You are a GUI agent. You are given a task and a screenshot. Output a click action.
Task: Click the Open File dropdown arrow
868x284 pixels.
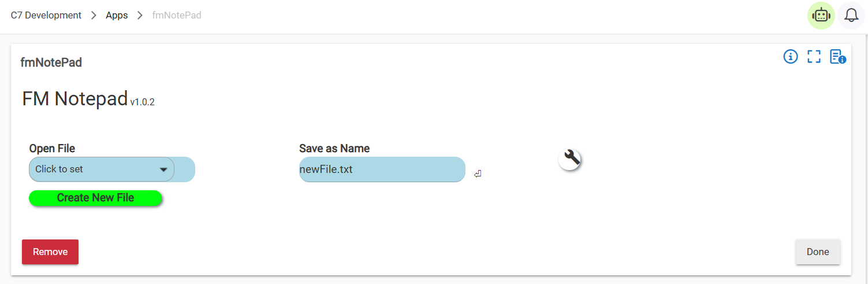pos(163,169)
